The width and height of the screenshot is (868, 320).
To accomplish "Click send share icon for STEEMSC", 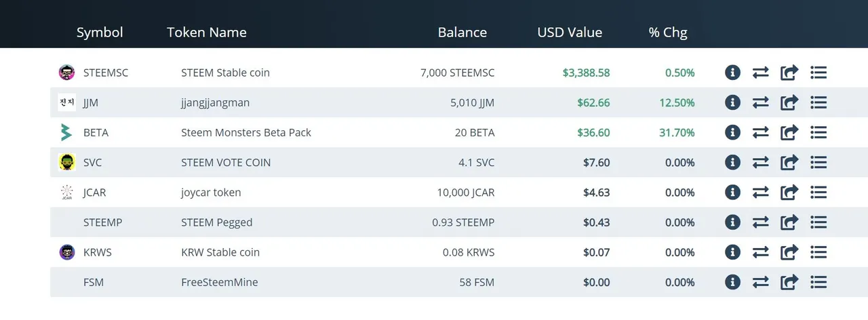I will point(789,73).
